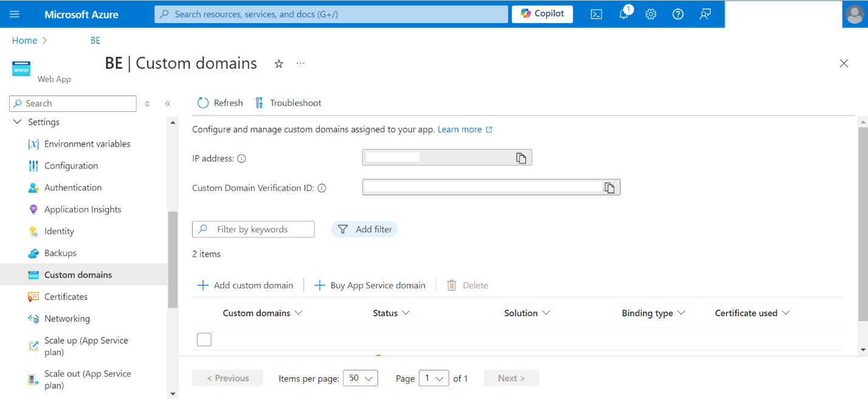
Task: Click the sidebar expand/collapse sort arrows
Action: click(x=147, y=104)
